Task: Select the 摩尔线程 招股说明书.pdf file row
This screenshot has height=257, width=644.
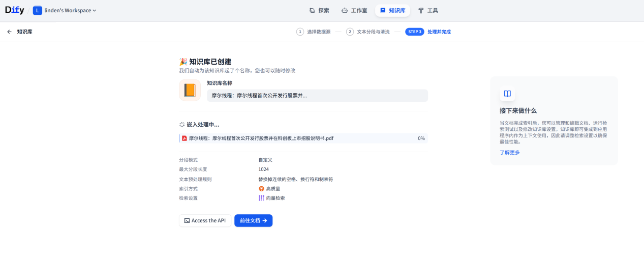Action: (303, 138)
